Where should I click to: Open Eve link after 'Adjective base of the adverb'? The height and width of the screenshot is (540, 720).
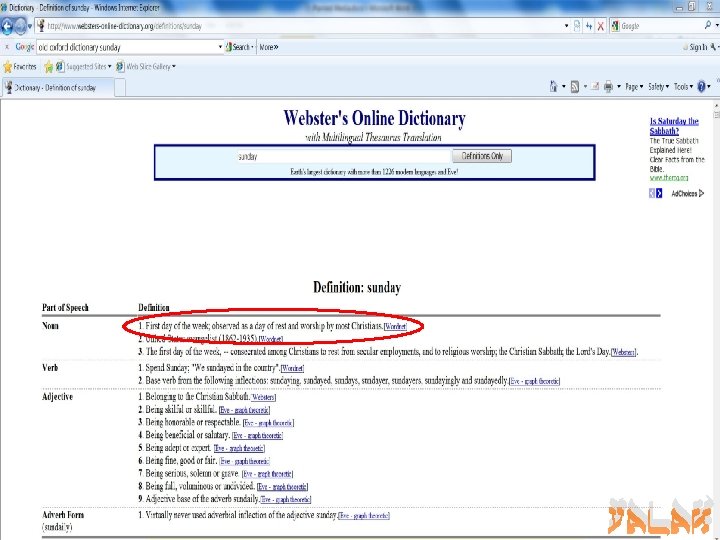[x=286, y=500]
